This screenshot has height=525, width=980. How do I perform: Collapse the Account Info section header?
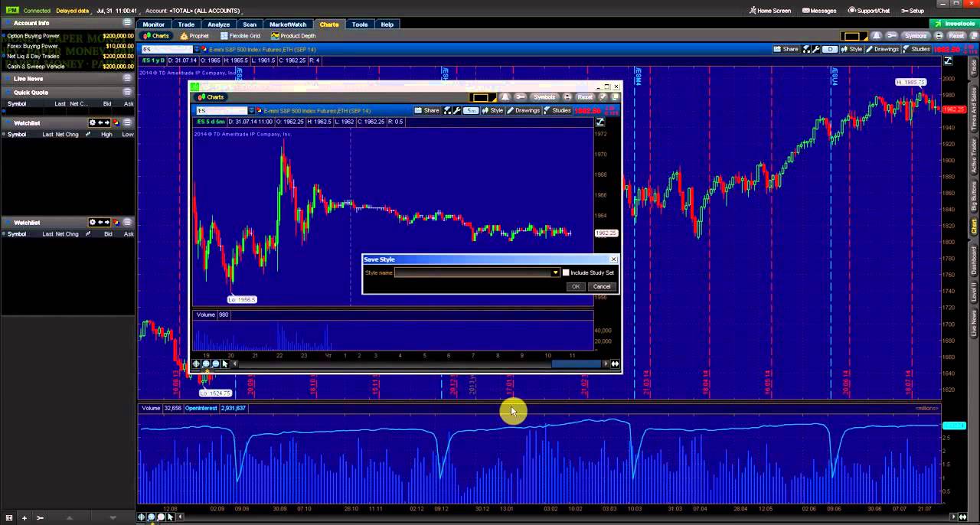click(69, 23)
